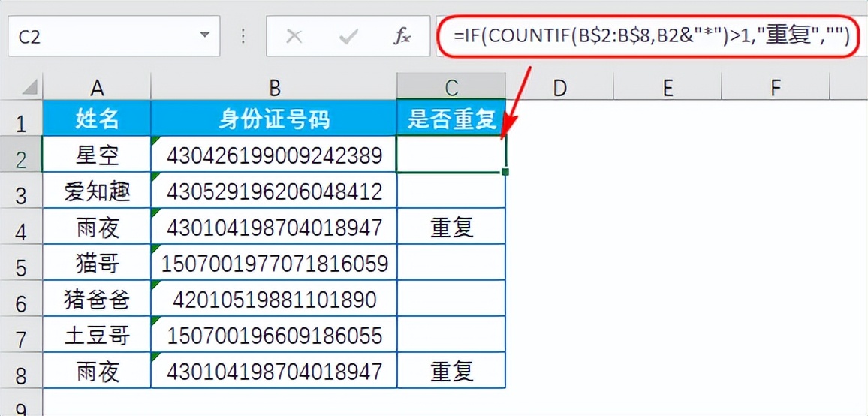Select the 重复 cell in row 8
868x416 pixels.
coord(451,370)
